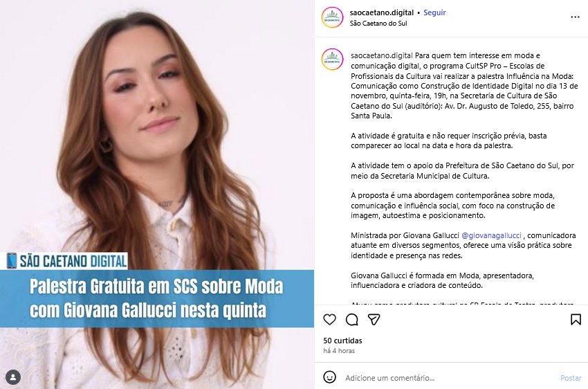Open saocaetano.digital profile picture in the header
Viewport: 588px width, 389px height.
tap(332, 17)
